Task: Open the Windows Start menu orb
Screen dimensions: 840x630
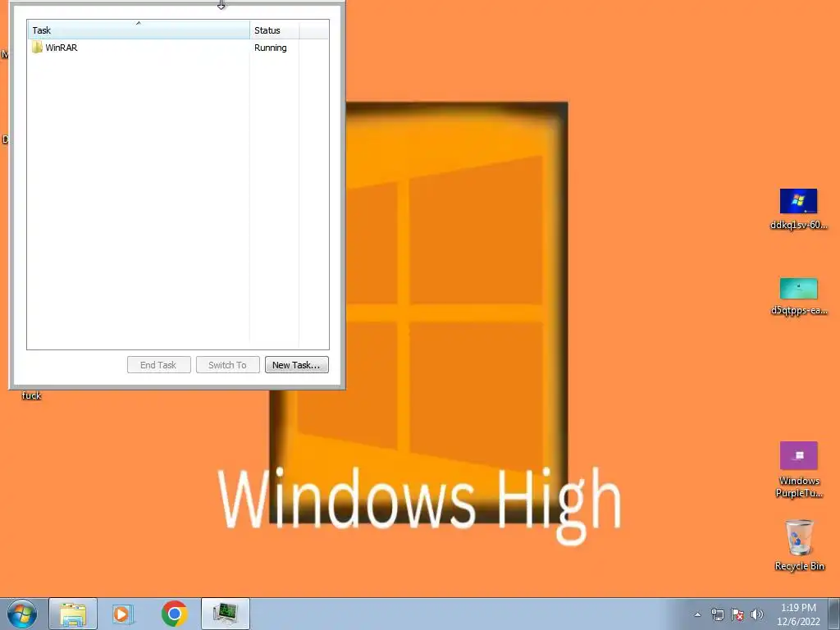Action: click(22, 614)
